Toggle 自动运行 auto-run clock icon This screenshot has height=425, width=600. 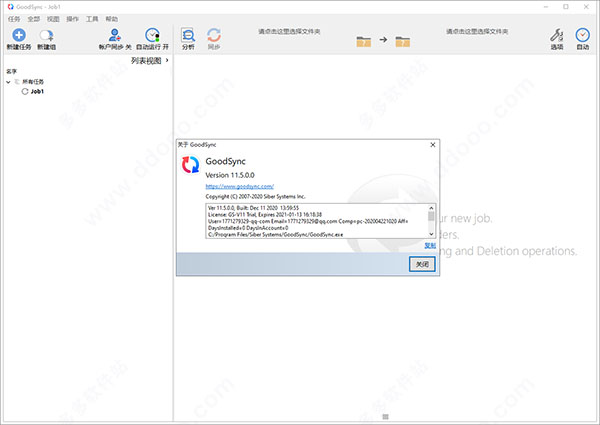tap(152, 35)
